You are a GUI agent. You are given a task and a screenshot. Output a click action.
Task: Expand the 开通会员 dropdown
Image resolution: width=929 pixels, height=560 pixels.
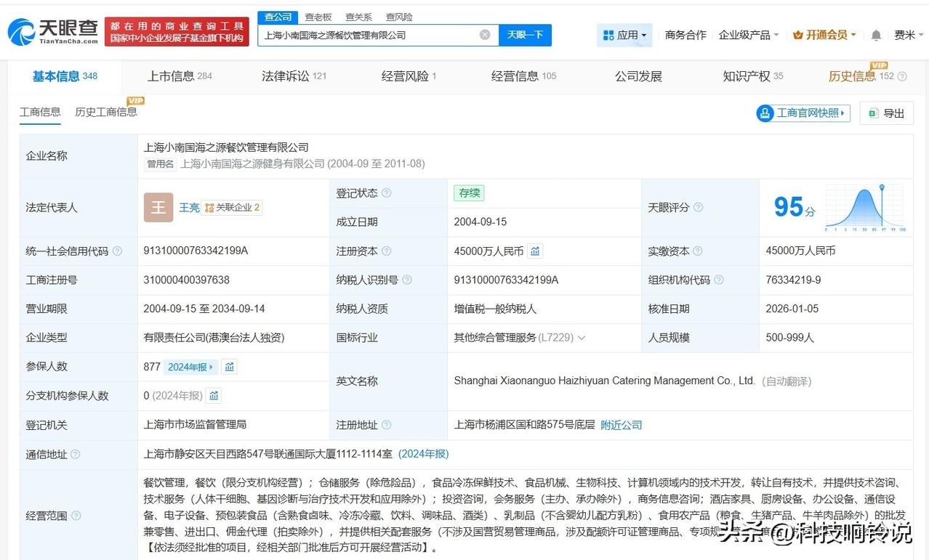[824, 35]
